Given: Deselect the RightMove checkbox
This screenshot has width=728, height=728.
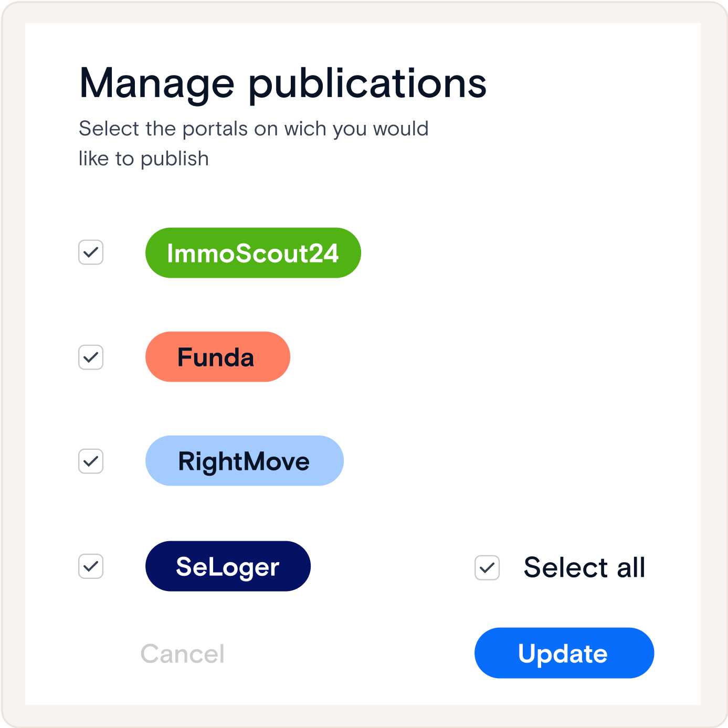Looking at the screenshot, I should [x=91, y=461].
